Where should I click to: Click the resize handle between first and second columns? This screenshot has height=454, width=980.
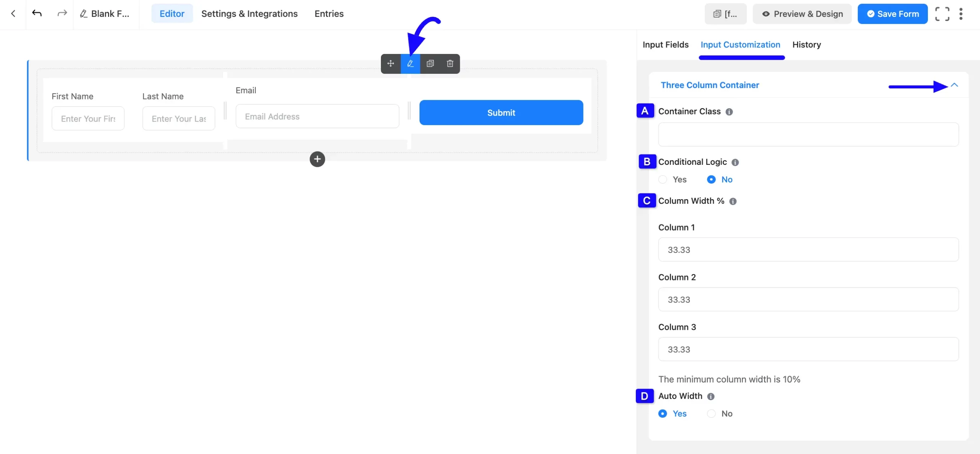(x=225, y=111)
